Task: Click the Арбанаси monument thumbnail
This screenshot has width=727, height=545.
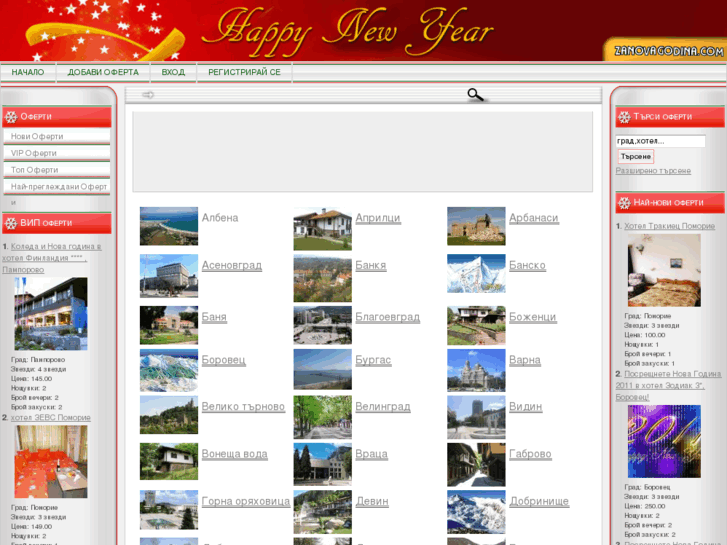Action: pos(476,226)
